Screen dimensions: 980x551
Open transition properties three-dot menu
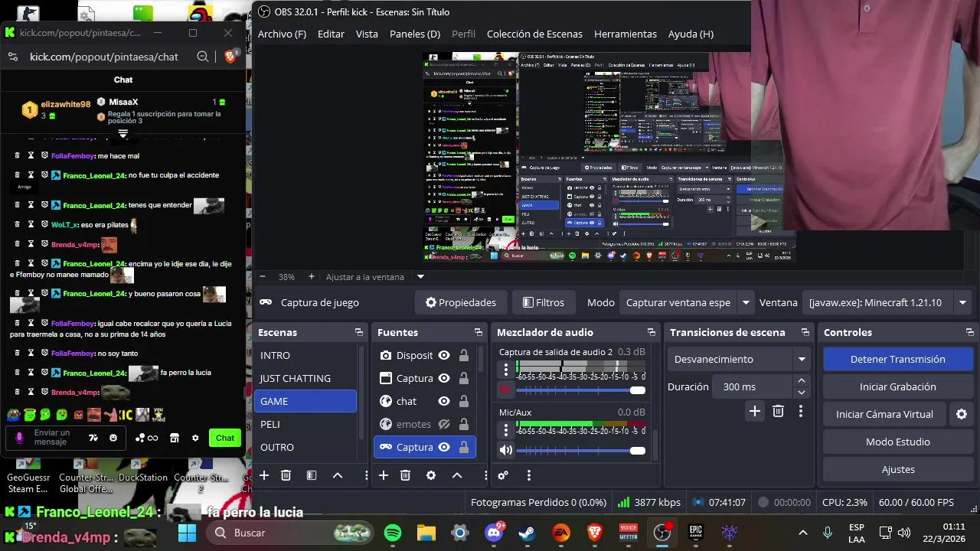tap(801, 411)
